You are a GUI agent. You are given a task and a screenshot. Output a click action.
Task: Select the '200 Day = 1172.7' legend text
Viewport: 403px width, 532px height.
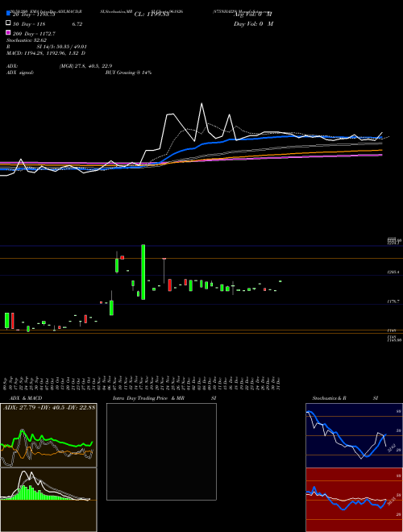34,34
